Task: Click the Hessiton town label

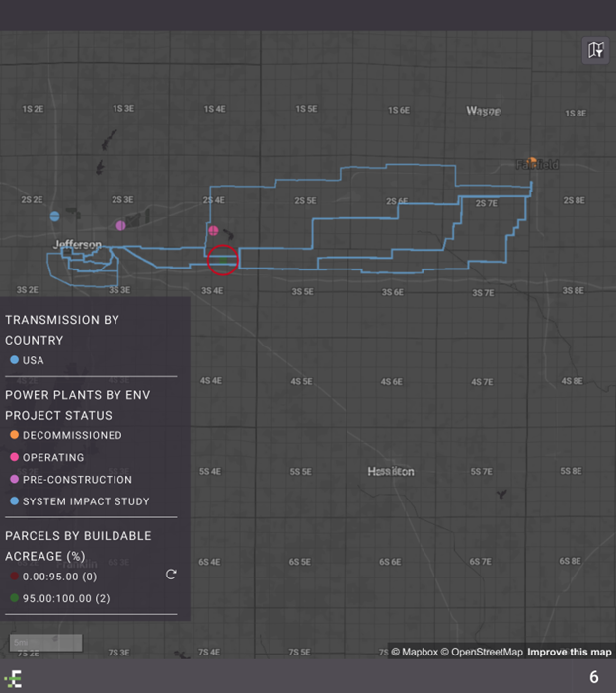Action: pyautogui.click(x=391, y=472)
